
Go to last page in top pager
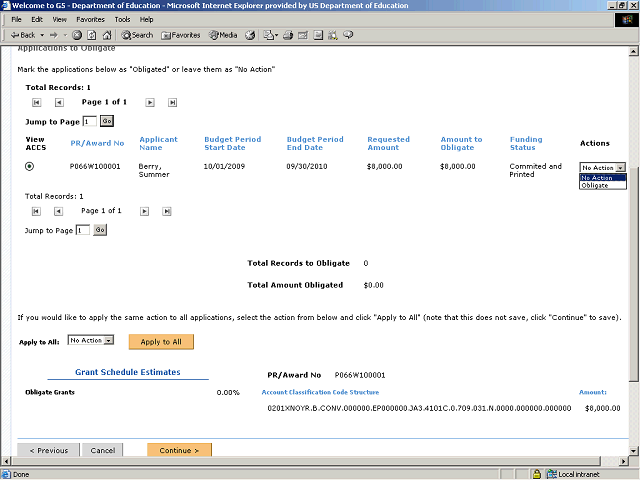[x=172, y=102]
